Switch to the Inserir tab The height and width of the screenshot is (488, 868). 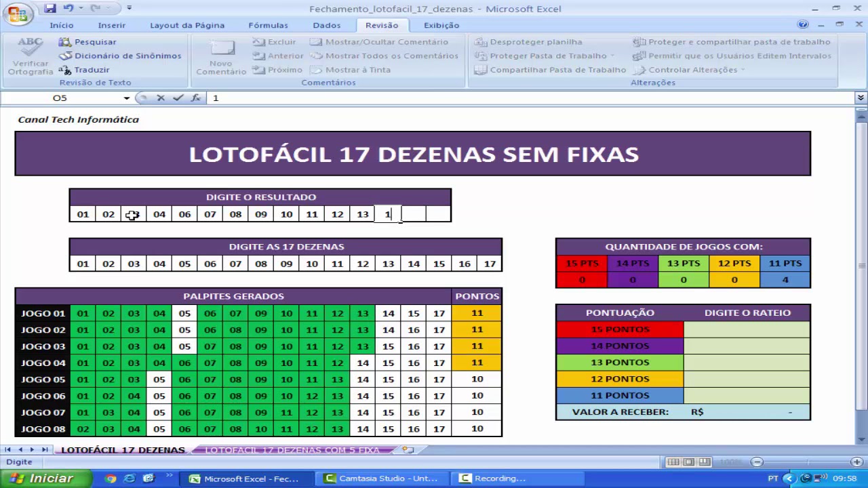coord(112,25)
